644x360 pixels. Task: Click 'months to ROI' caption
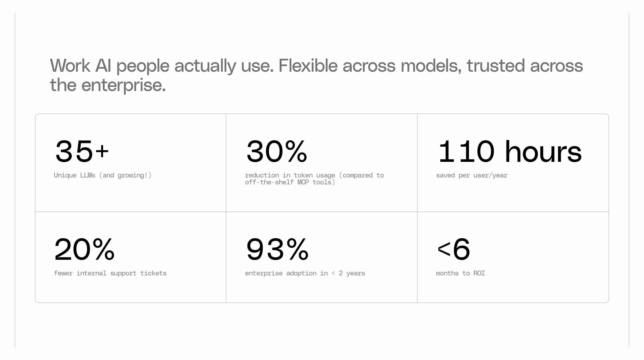pos(460,273)
